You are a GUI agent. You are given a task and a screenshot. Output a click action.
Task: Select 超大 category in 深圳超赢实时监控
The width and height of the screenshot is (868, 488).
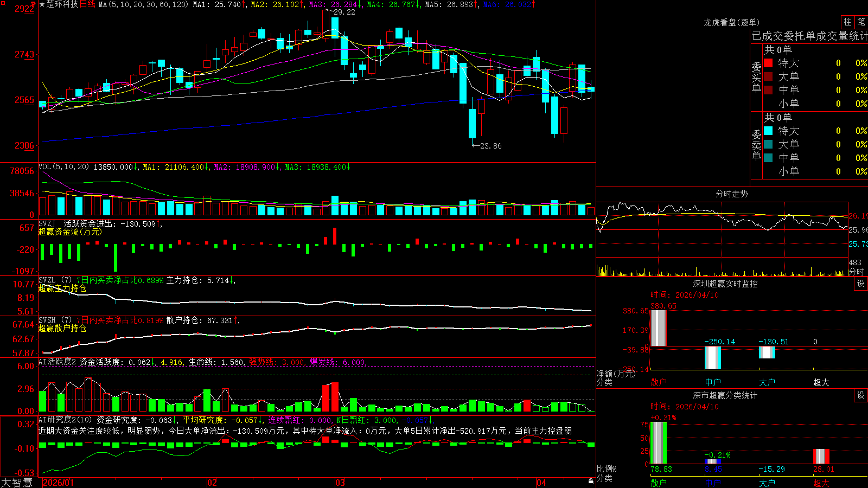(821, 382)
